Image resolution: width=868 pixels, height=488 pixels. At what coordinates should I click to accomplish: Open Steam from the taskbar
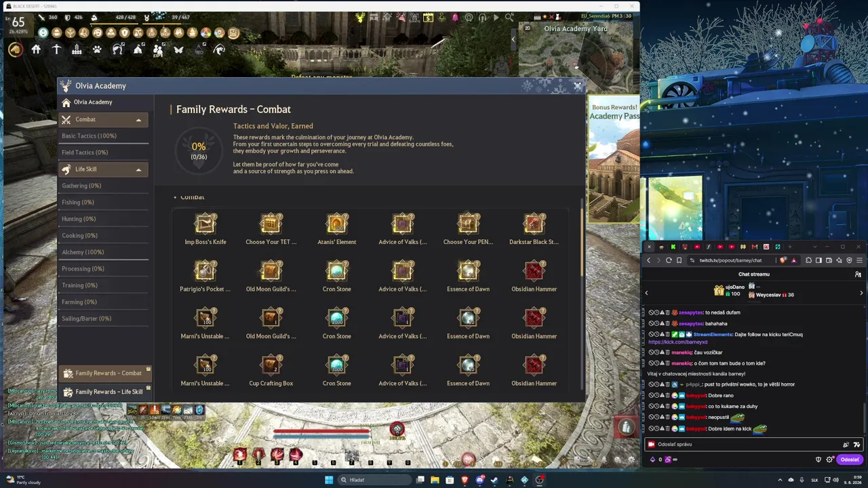[x=494, y=480]
